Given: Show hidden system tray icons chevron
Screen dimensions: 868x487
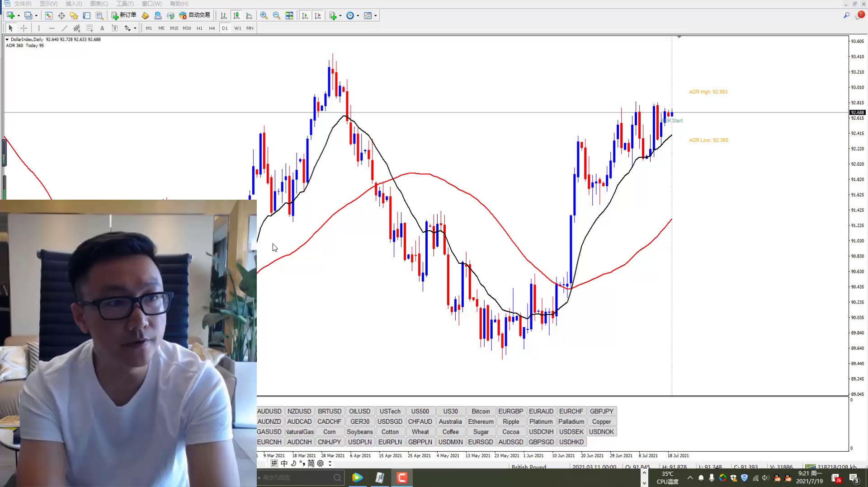Looking at the screenshot, I should tap(690, 478).
